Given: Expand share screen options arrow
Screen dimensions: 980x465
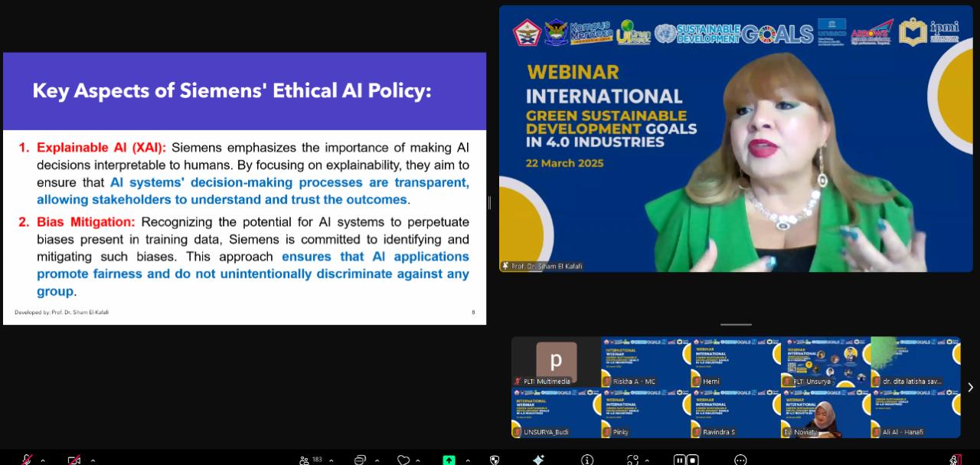Looking at the screenshot, I should click(x=468, y=460).
